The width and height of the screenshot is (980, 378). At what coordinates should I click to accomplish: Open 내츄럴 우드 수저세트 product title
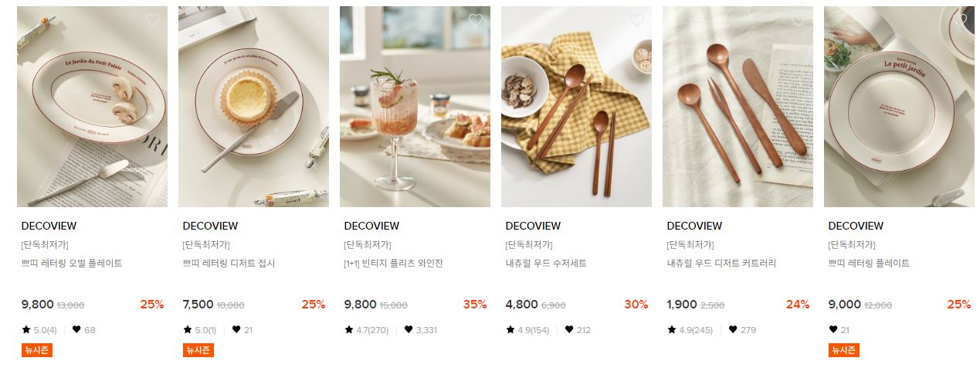tap(546, 263)
